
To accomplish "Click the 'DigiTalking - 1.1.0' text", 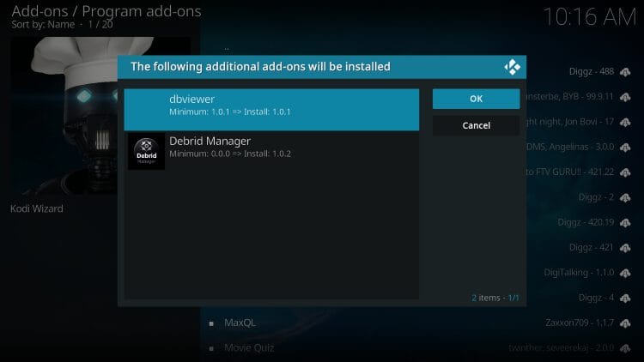I will [x=579, y=273].
